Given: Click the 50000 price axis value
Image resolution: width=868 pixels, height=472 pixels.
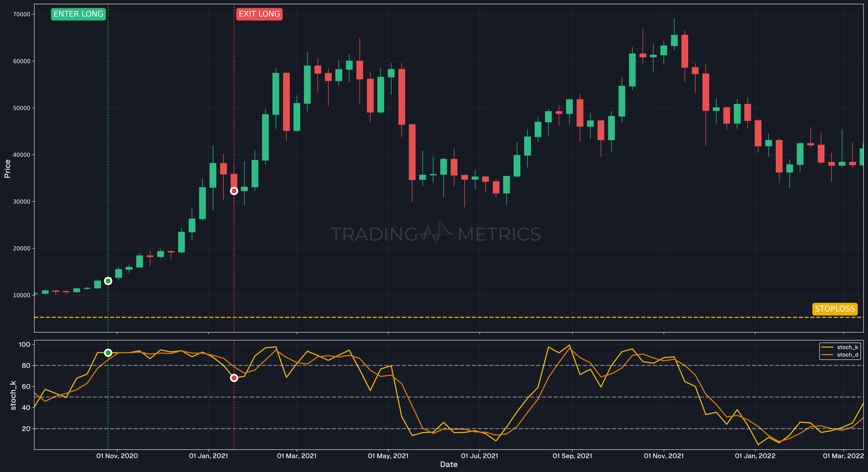Looking at the screenshot, I should click(22, 108).
